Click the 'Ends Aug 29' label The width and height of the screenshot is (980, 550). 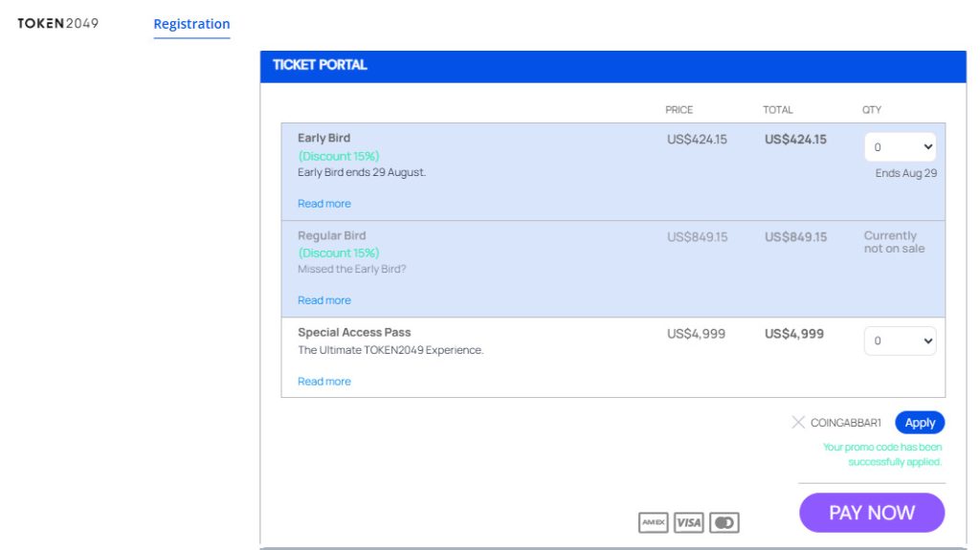(906, 173)
